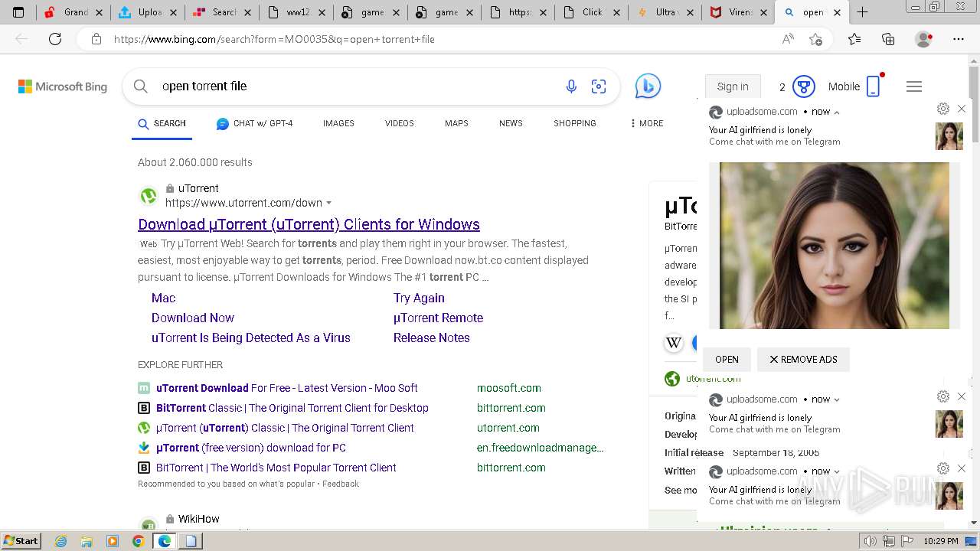Close the top uploadsome notification
The width and height of the screenshot is (980, 551).
(962, 109)
